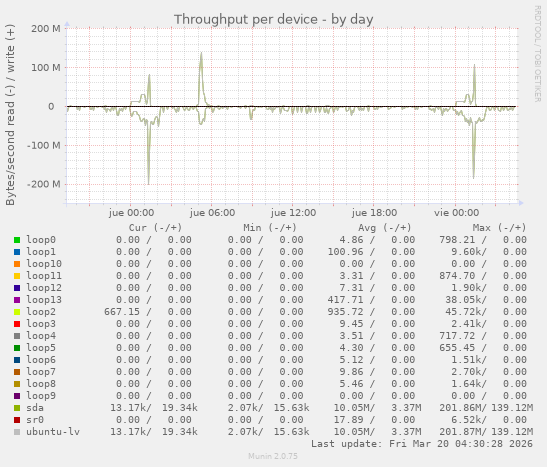Click the 'Avg (-/+)' column header
Image resolution: width=547 pixels, height=467 pixels.
384,228
